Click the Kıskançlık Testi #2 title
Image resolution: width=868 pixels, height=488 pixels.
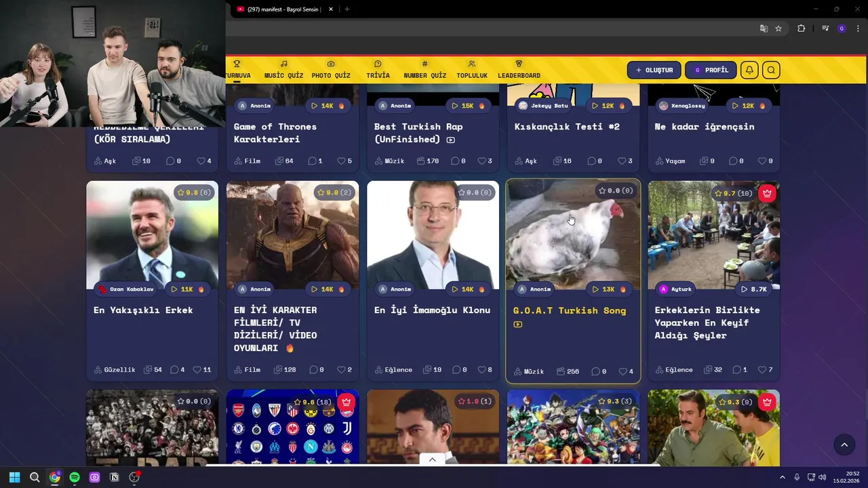567,126
